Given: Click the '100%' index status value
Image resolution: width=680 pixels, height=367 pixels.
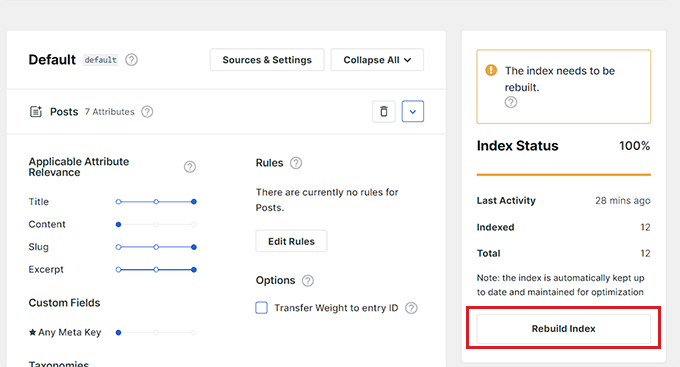Looking at the screenshot, I should [x=634, y=146].
